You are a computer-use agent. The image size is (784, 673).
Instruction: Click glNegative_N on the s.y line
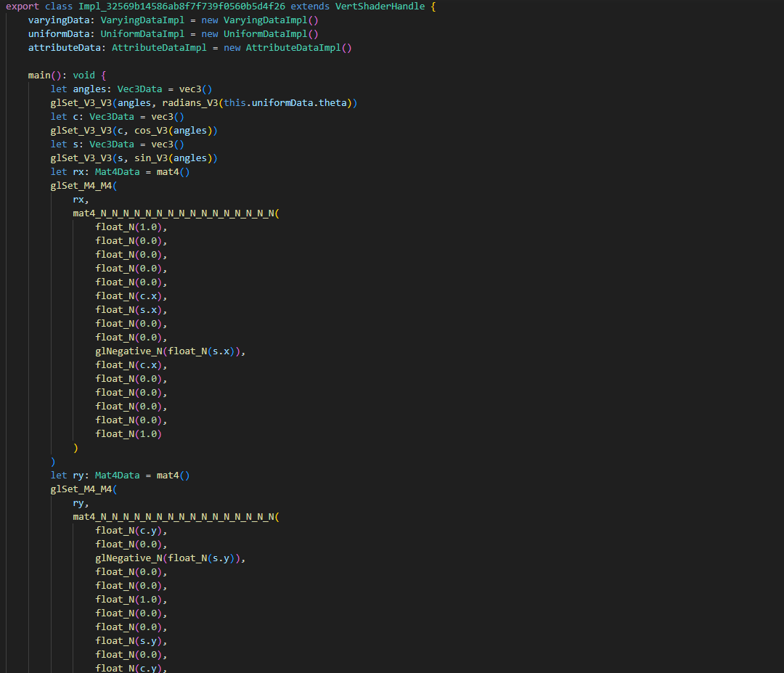pyautogui.click(x=128, y=558)
